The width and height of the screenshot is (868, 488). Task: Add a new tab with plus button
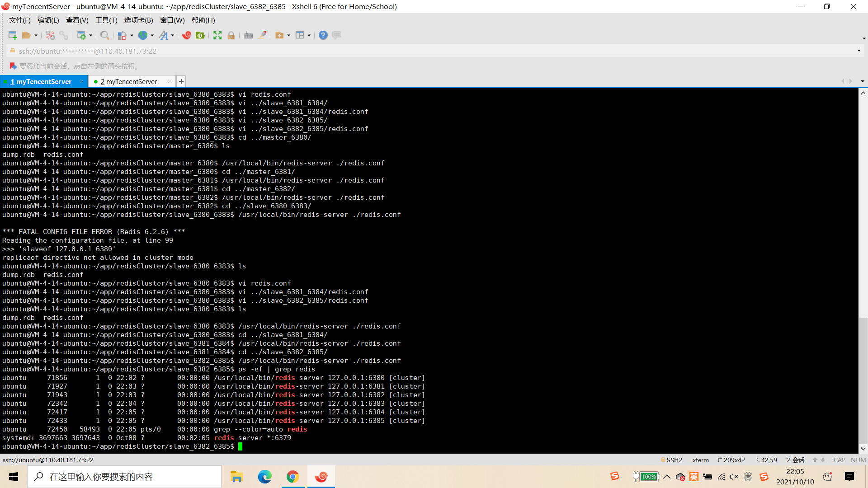(181, 81)
